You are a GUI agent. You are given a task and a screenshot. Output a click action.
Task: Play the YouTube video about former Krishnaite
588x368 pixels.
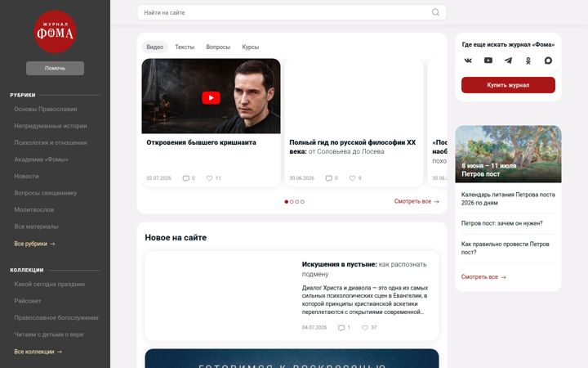pyautogui.click(x=212, y=98)
